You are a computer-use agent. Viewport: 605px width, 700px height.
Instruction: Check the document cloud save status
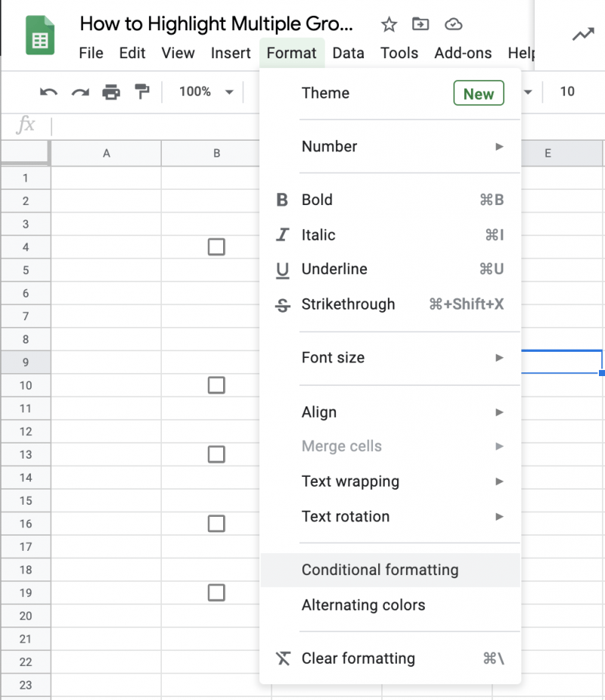pos(453,24)
